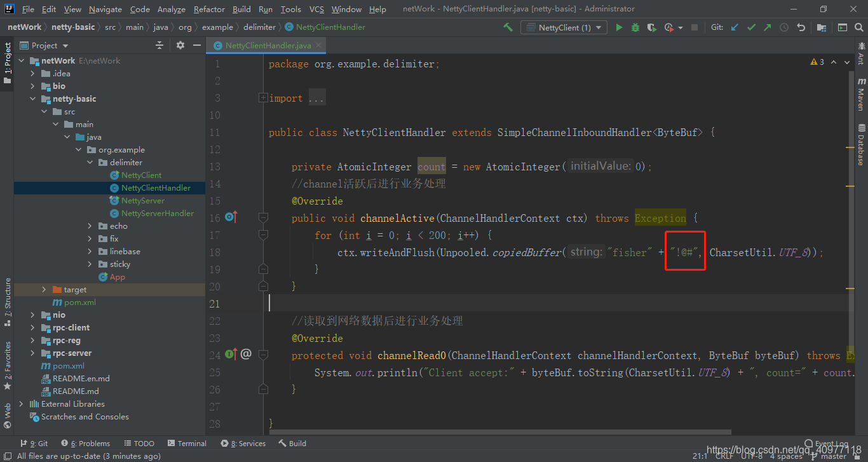This screenshot has width=868, height=462.
Task: Open the File menu
Action: pos(28,9)
